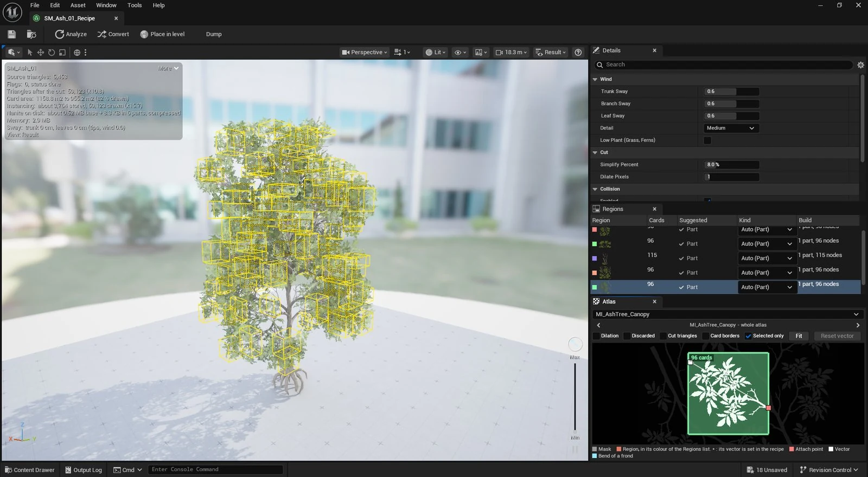Image resolution: width=868 pixels, height=477 pixels.
Task: Toggle the world coordinate globe icon
Action: click(x=77, y=53)
